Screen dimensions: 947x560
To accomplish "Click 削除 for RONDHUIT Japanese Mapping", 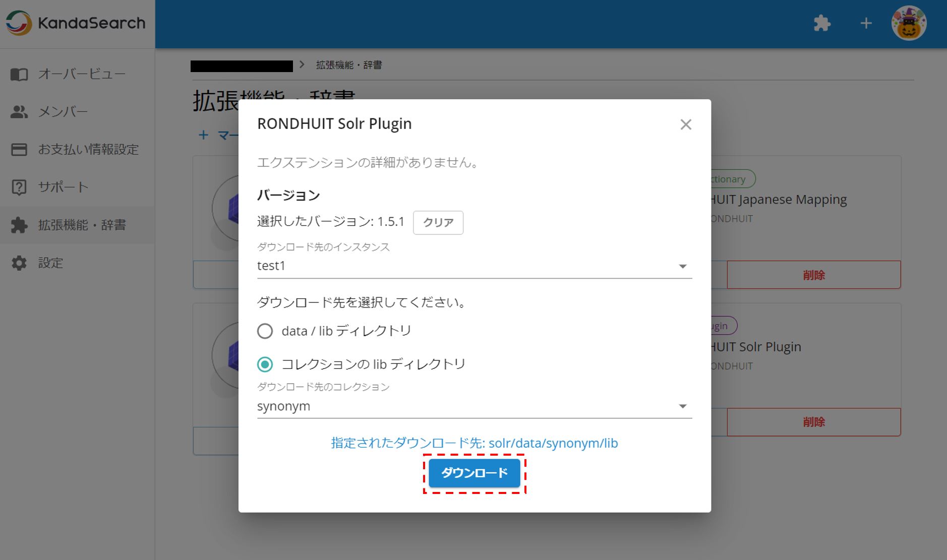I will tap(813, 275).
